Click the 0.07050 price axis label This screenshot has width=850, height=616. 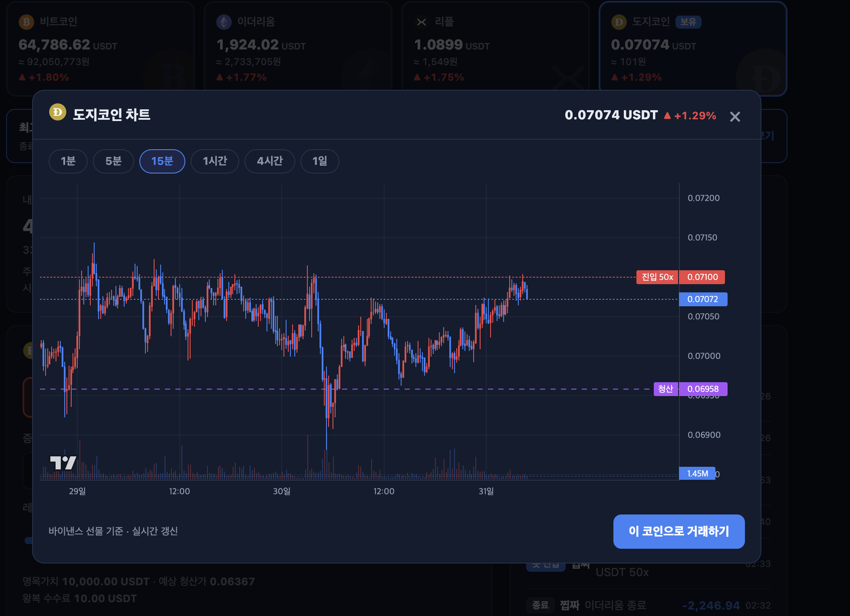(x=704, y=317)
